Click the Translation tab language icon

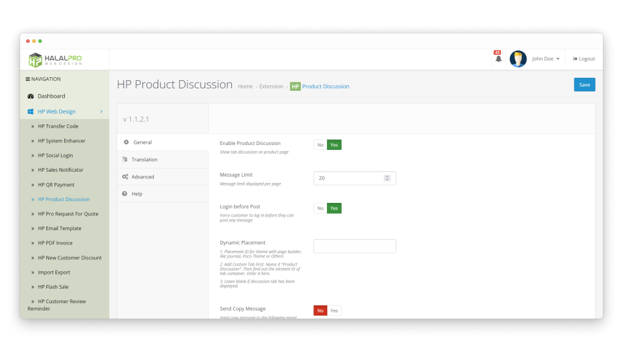click(x=125, y=160)
